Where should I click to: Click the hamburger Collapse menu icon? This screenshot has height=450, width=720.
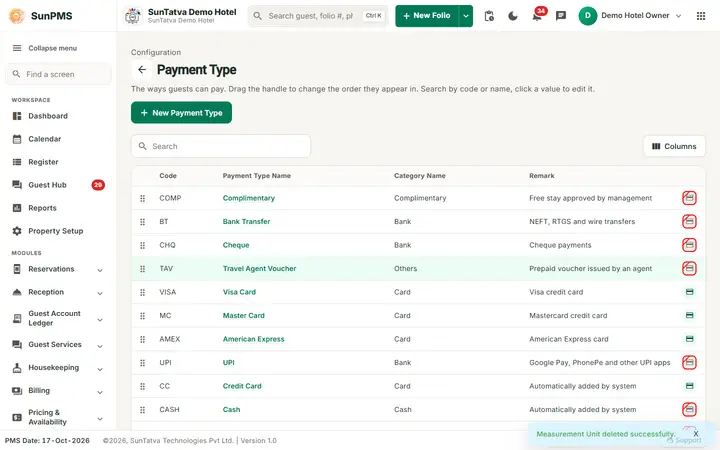[x=17, y=48]
